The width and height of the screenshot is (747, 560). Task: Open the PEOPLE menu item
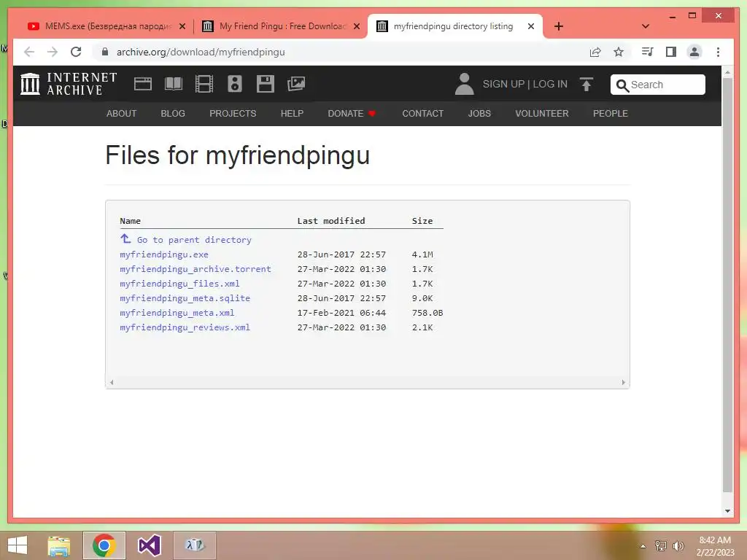[611, 113]
